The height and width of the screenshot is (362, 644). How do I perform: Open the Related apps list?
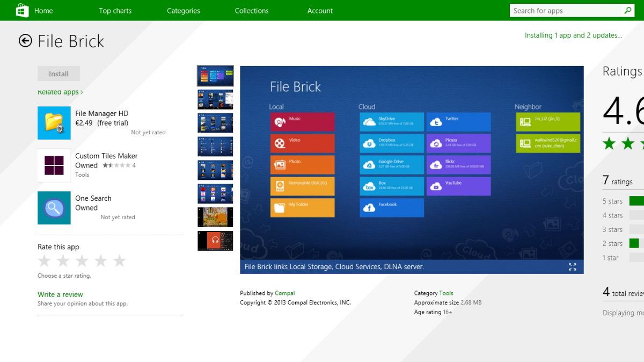click(x=60, y=92)
